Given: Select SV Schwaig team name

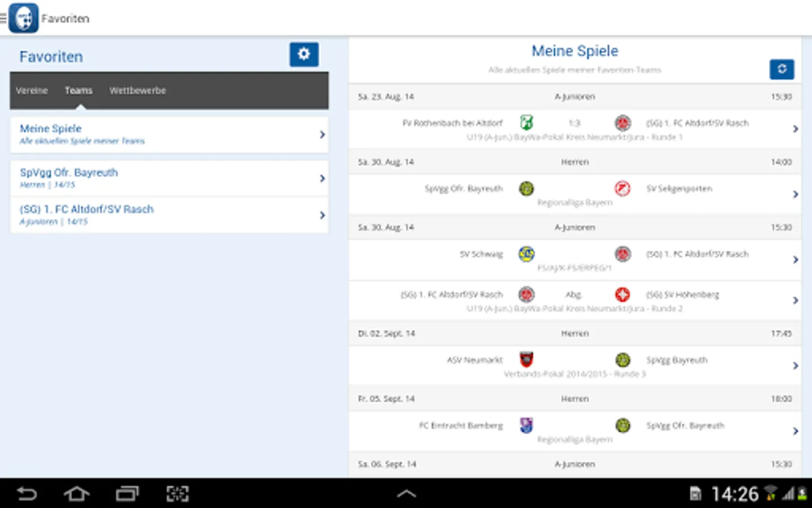Looking at the screenshot, I should pyautogui.click(x=481, y=254).
